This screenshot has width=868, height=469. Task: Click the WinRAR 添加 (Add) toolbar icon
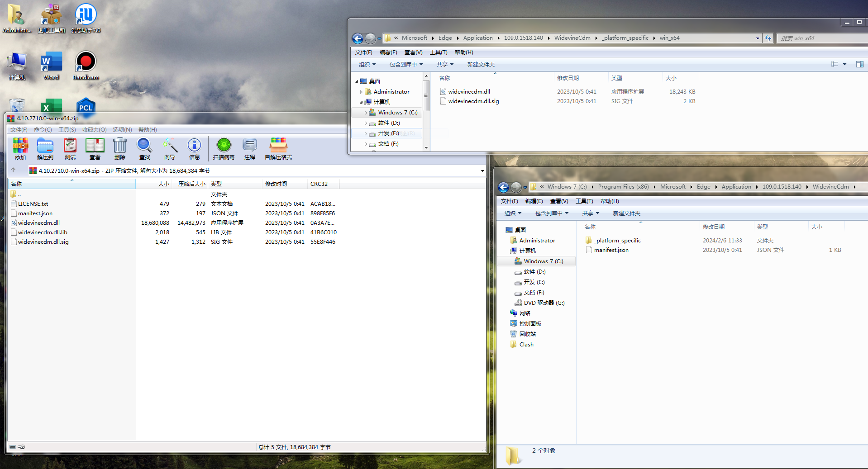coord(20,148)
